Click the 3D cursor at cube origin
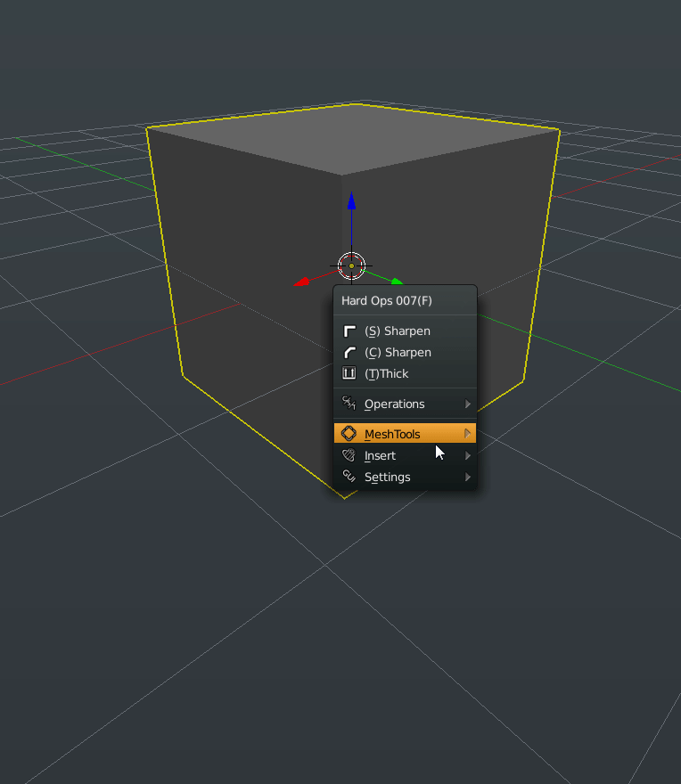 (352, 265)
